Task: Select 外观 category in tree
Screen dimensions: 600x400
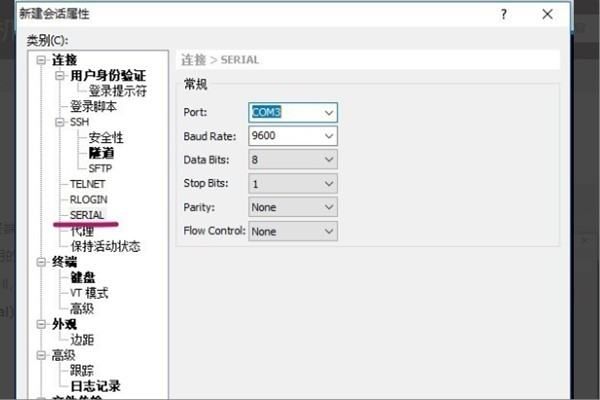Action: coord(64,324)
